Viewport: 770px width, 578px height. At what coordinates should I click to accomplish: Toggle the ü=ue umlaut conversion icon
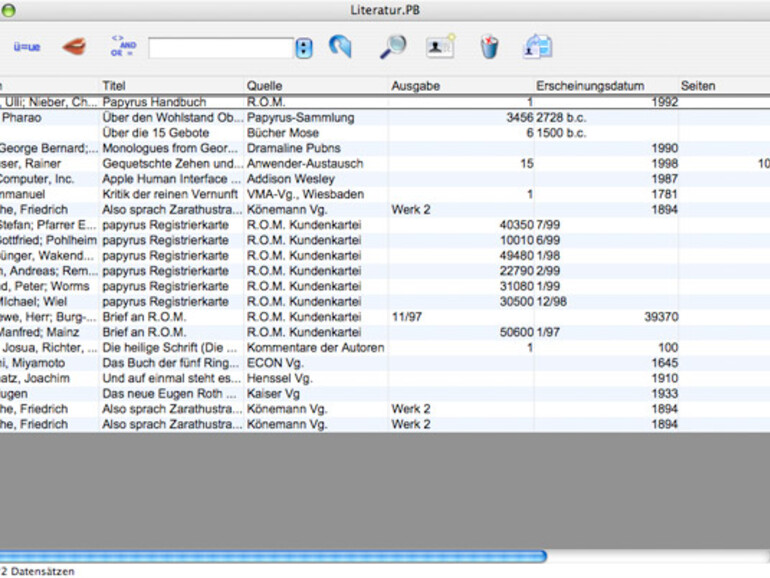pos(27,48)
